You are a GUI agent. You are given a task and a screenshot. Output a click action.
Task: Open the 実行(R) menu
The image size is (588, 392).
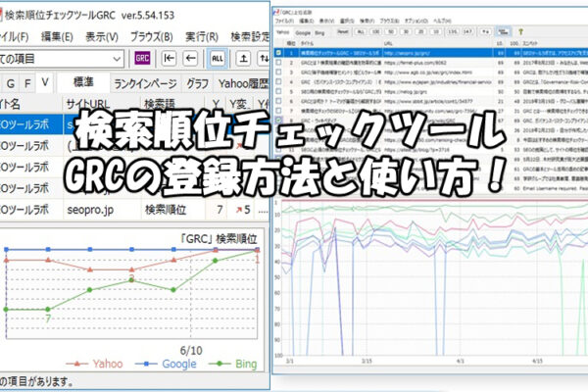click(202, 37)
